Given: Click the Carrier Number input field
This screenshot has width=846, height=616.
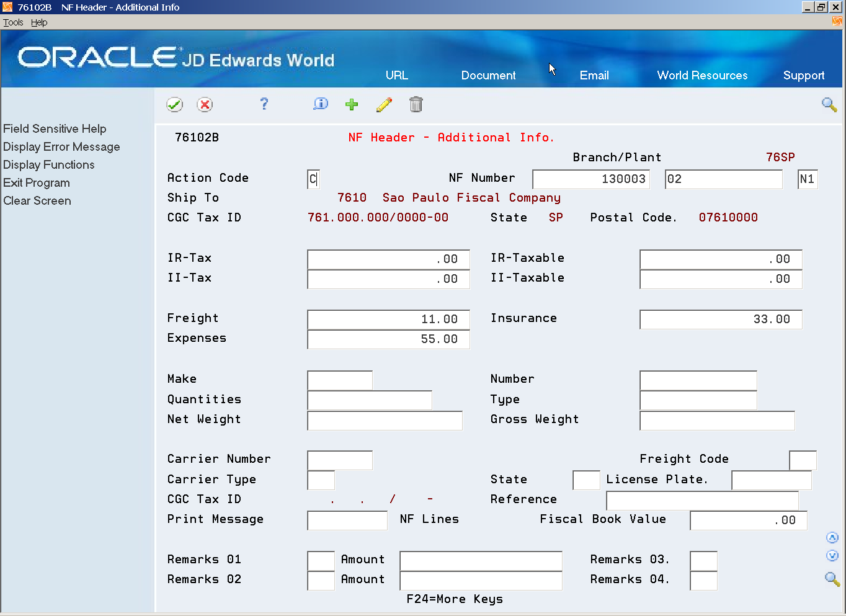Looking at the screenshot, I should 340,460.
